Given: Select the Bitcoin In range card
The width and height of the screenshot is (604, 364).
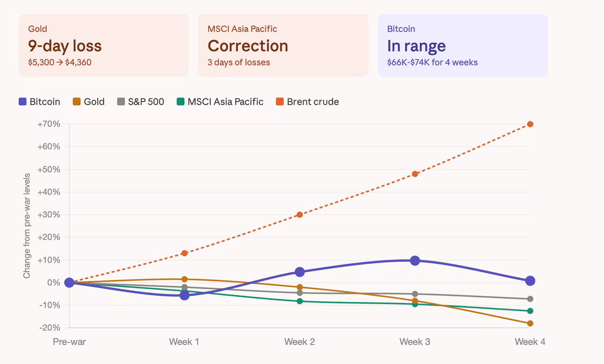Looking at the screenshot, I should pyautogui.click(x=463, y=45).
